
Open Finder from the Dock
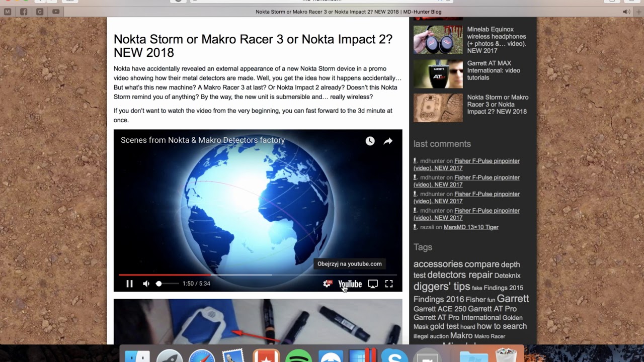(137, 356)
